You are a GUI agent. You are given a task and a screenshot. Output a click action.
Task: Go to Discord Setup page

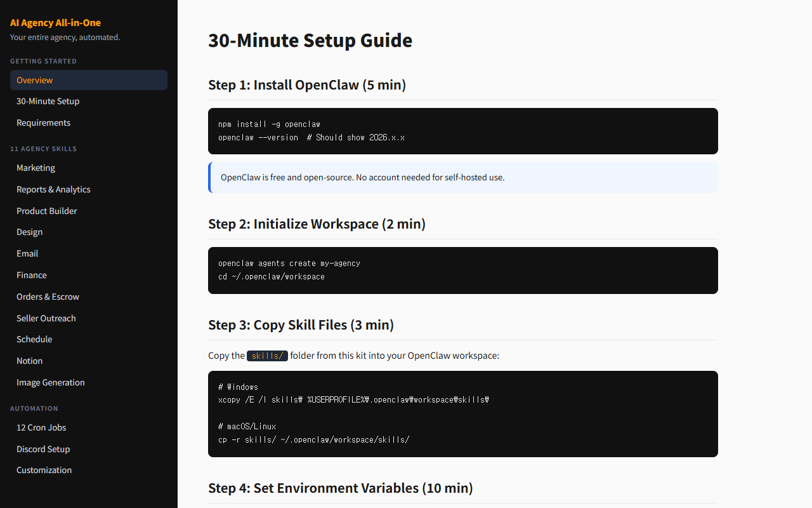click(43, 449)
